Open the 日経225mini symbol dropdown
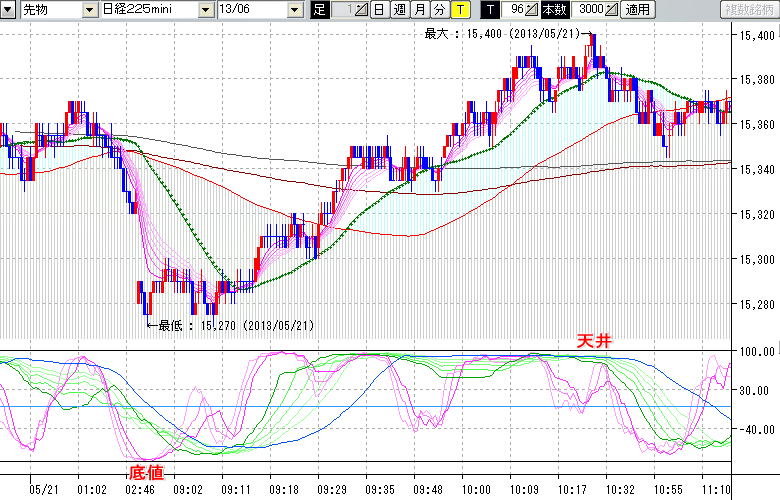The width and height of the screenshot is (780, 500). tap(205, 10)
